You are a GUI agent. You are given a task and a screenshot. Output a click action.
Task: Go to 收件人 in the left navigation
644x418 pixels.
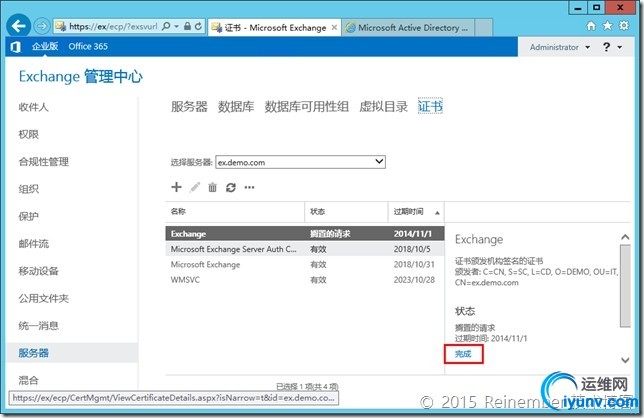tap(33, 107)
